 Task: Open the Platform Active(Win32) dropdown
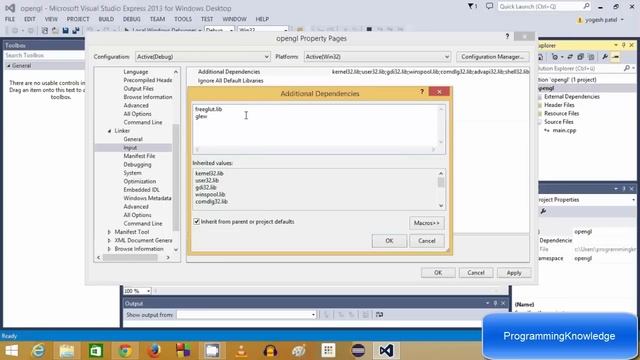(x=377, y=57)
